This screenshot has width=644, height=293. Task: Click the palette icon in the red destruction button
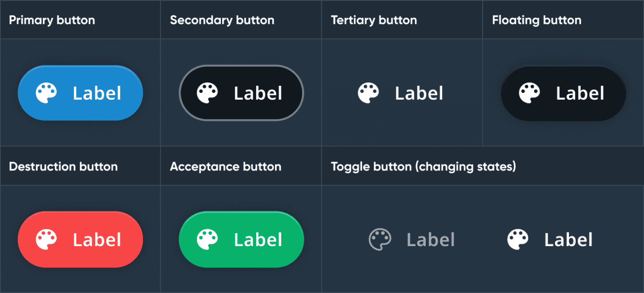pos(46,239)
